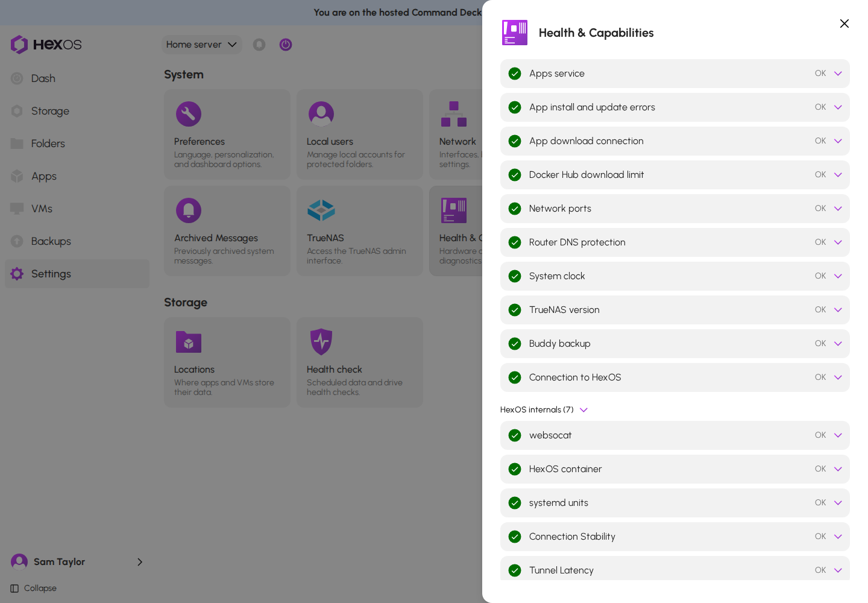Expand the Router DNS protection chevron
Screen dimensions: 868x603
838,242
